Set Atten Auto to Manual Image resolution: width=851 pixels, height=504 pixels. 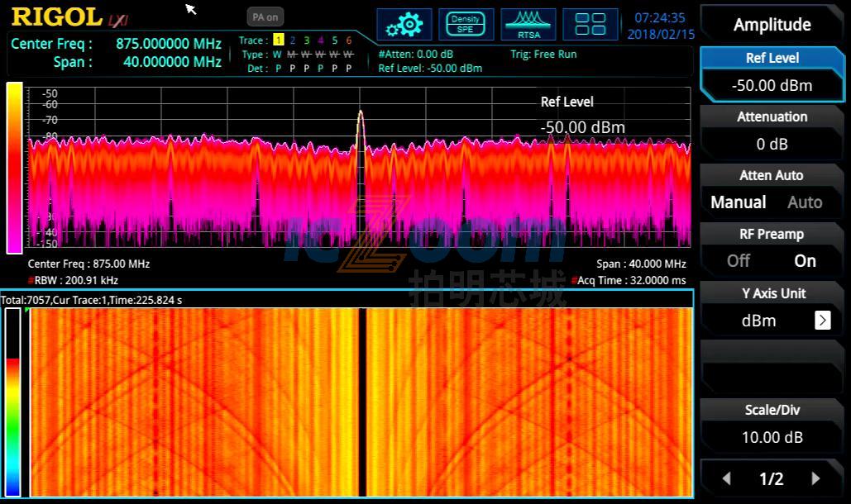738,202
